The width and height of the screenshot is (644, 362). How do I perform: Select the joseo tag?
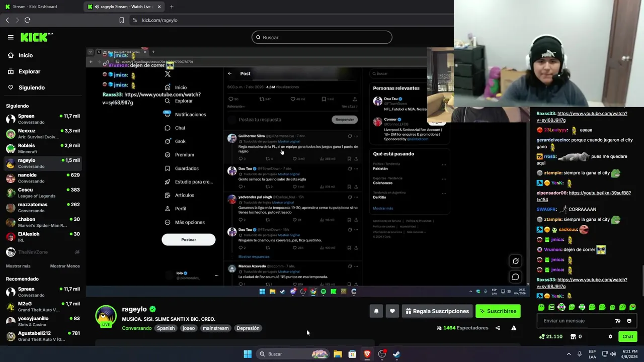[189, 328]
